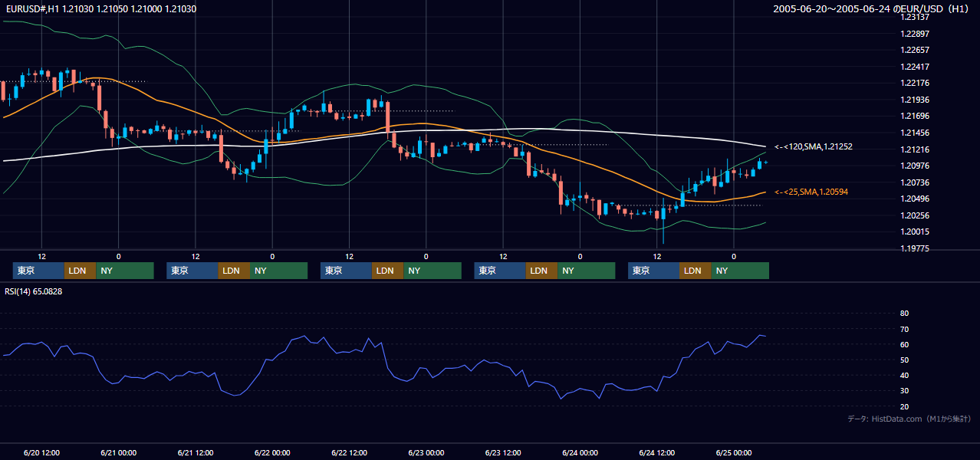Image resolution: width=980 pixels, height=460 pixels.
Task: Click price axis value 1.22176
Action: [916, 83]
